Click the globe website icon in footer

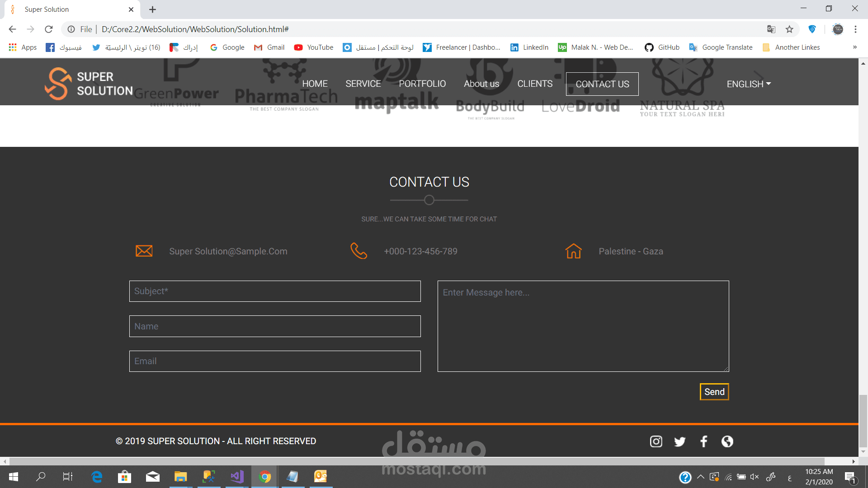point(727,441)
